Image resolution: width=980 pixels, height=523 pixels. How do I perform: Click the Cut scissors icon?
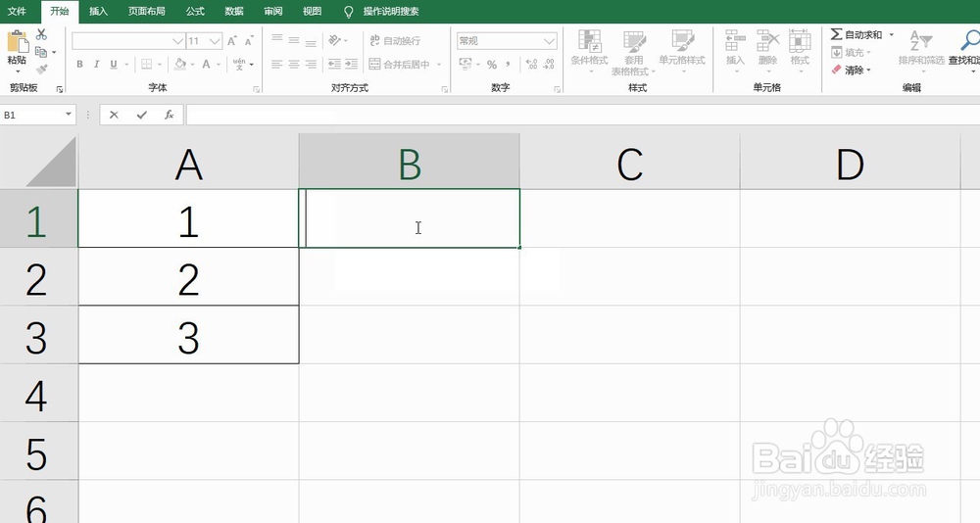click(41, 34)
